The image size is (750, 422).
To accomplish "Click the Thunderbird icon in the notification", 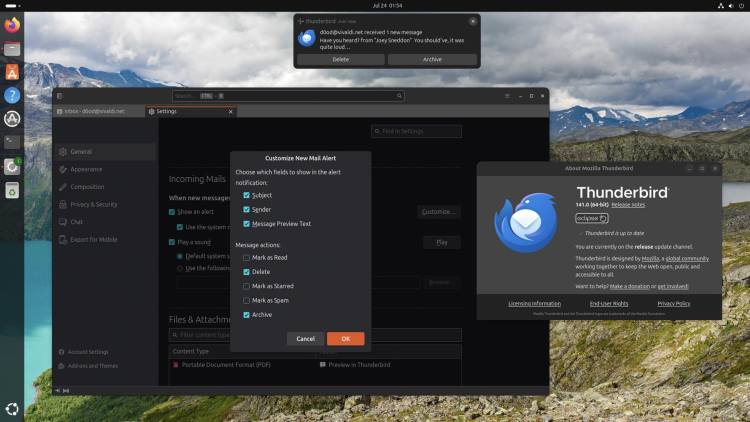I will 307,38.
